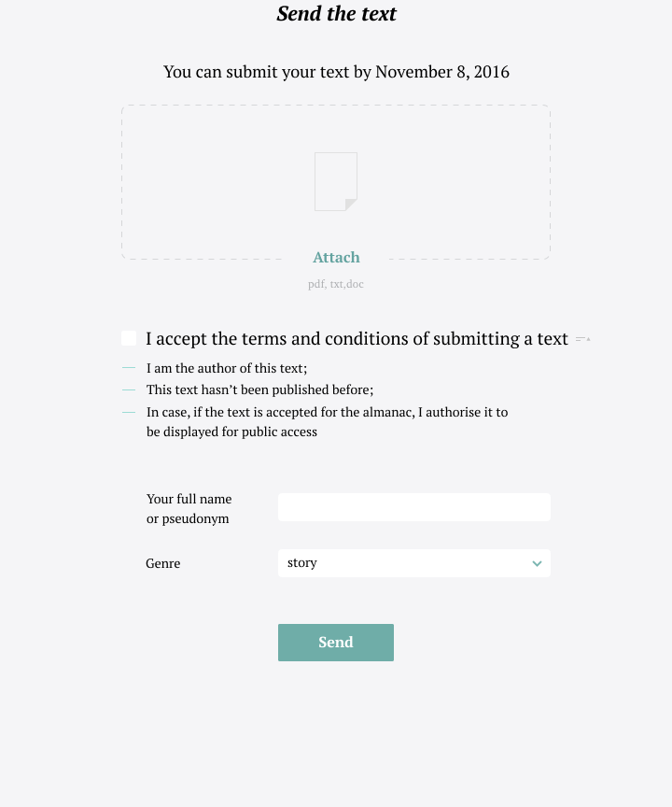Click the 'I accept the terms and conditions' label
Screen dimensions: 672x807
point(357,339)
